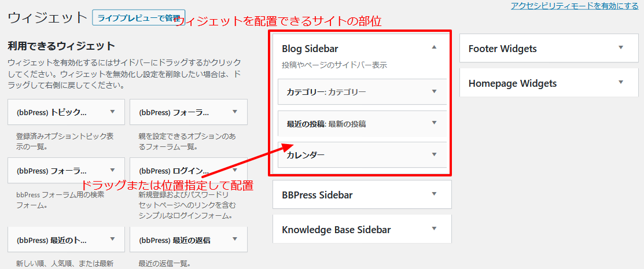
Task: Expand the Homepage Widgets area
Action: point(621,82)
